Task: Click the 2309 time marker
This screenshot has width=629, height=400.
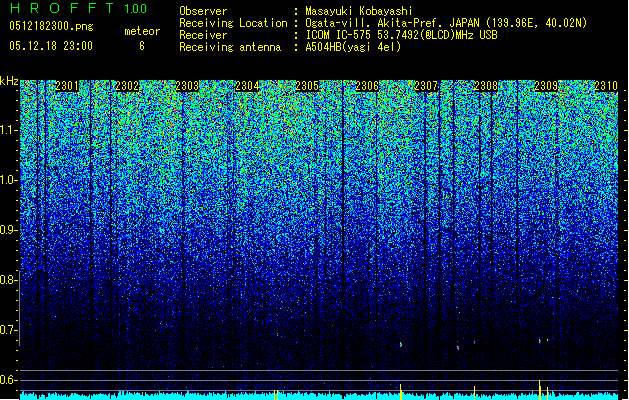Action: click(546, 86)
